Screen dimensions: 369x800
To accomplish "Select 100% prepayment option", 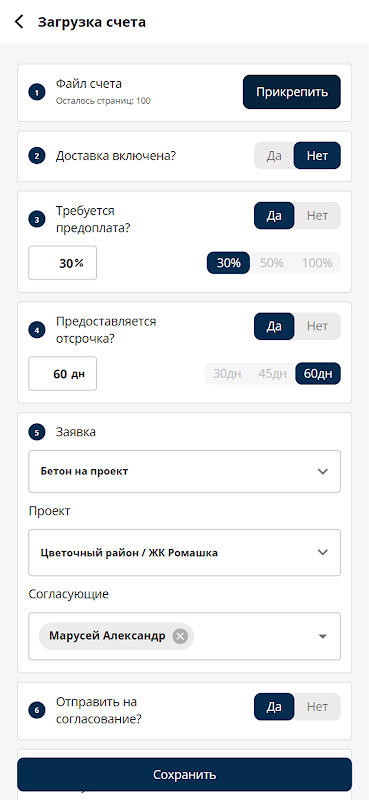I will point(317,263).
